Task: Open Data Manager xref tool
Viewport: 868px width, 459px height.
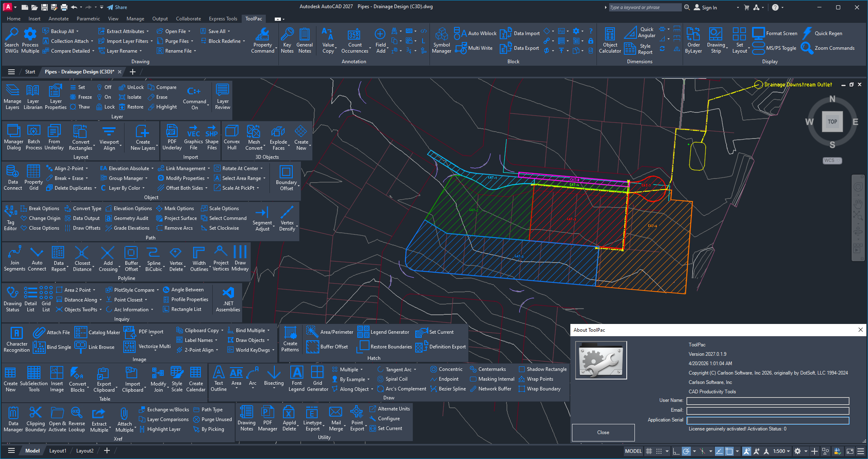Action: (13, 419)
